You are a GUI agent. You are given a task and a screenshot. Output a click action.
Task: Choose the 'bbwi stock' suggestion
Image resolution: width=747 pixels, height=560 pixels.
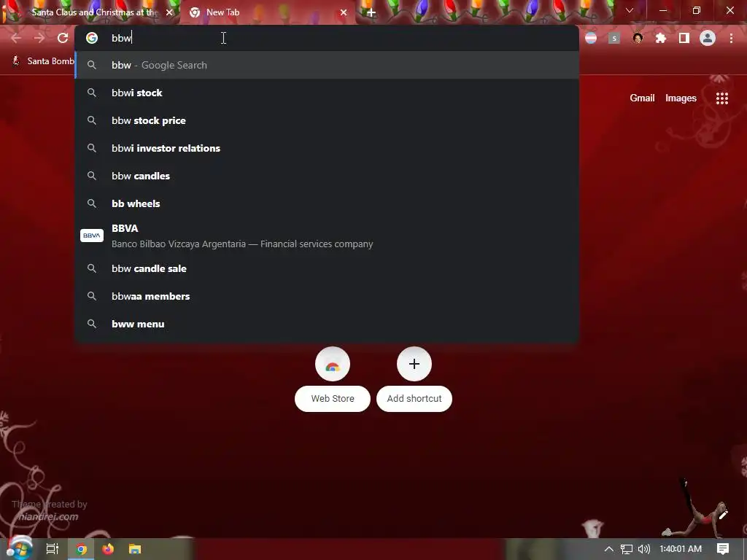point(327,93)
